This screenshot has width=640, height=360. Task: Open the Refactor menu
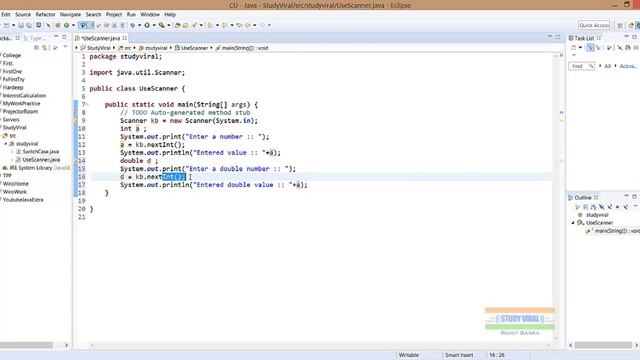click(45, 14)
